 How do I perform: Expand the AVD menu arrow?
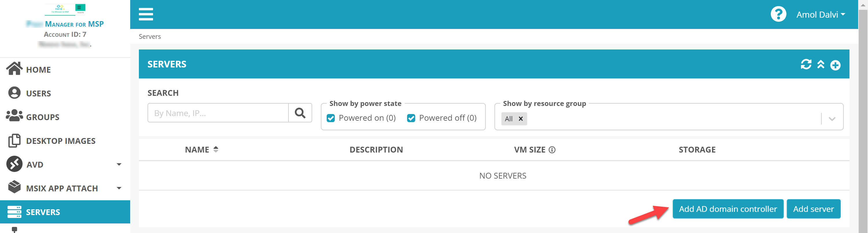coord(119,165)
